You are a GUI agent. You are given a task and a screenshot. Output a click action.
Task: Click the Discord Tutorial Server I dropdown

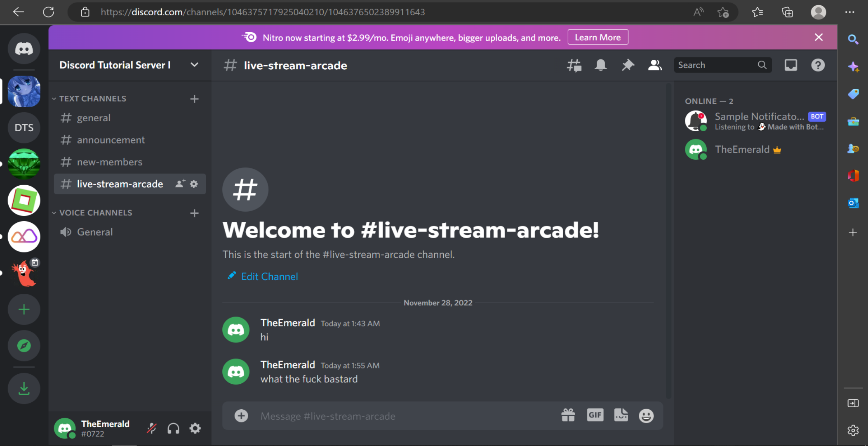128,64
